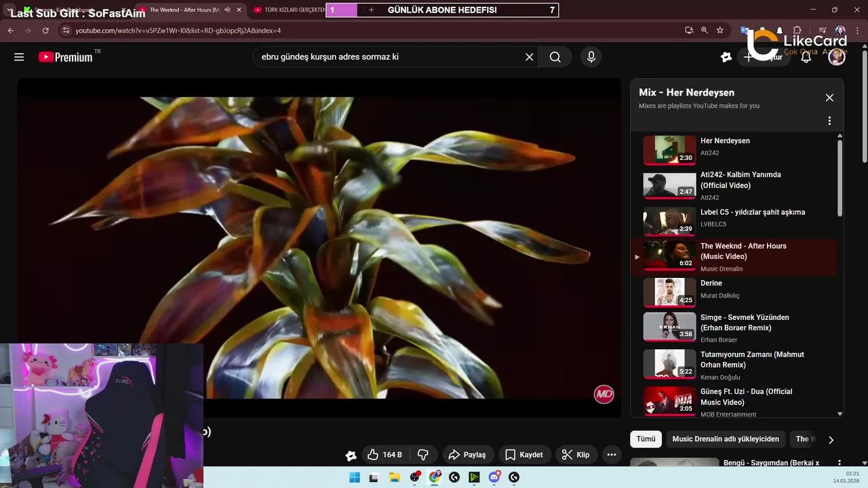Share the video via Paylaş
Screen dimensions: 868x488
coord(468,455)
